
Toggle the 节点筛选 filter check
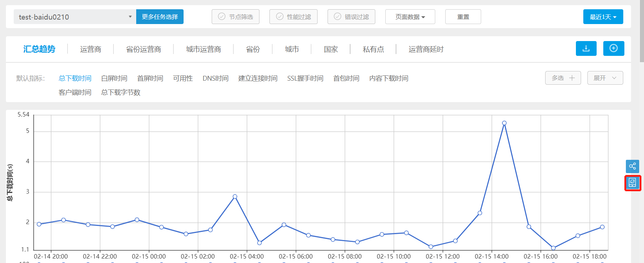[222, 17]
